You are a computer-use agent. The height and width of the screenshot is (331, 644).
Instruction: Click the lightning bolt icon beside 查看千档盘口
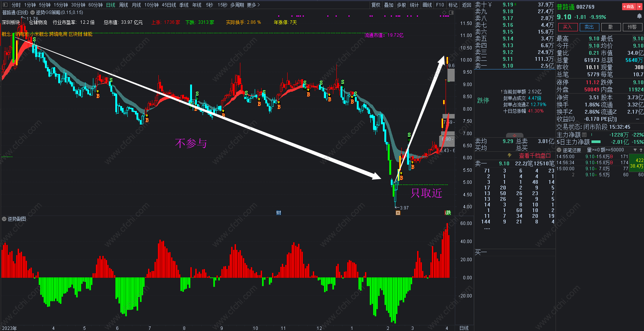click(x=509, y=155)
